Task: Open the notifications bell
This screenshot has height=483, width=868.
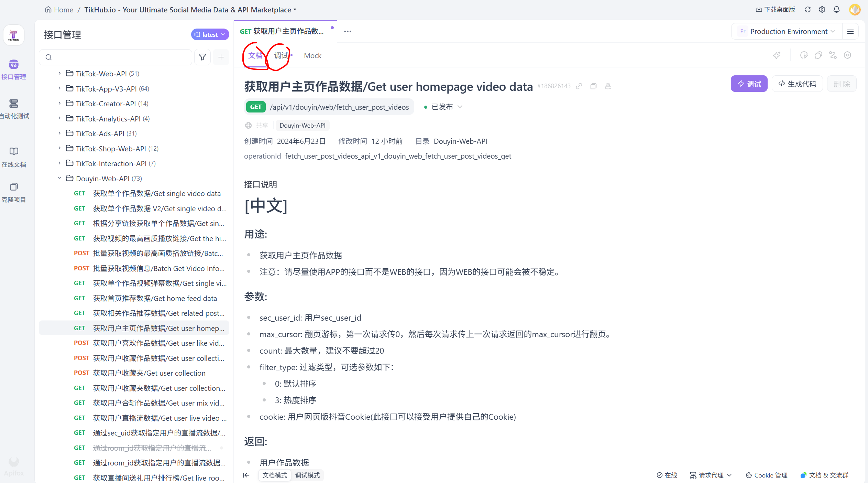Action: (836, 10)
